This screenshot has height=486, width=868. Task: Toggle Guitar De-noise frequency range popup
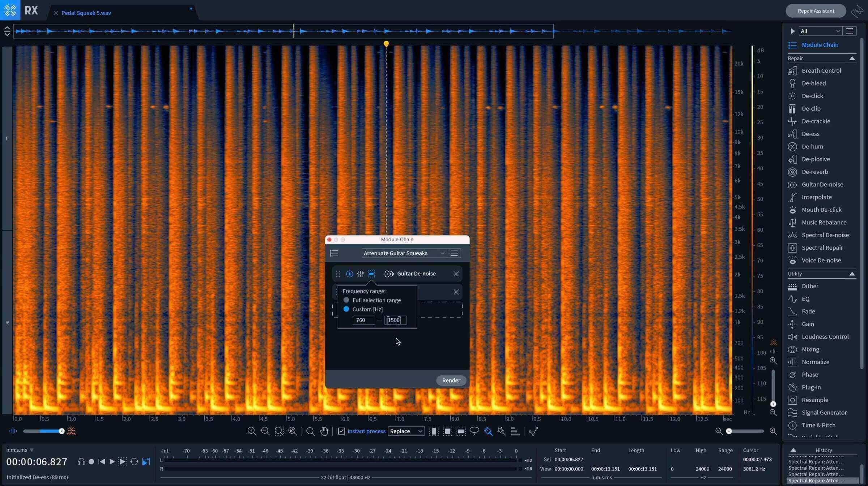(x=371, y=274)
